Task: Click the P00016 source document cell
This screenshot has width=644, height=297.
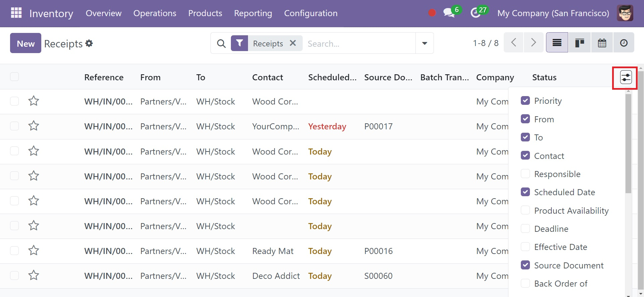Action: pyautogui.click(x=378, y=251)
